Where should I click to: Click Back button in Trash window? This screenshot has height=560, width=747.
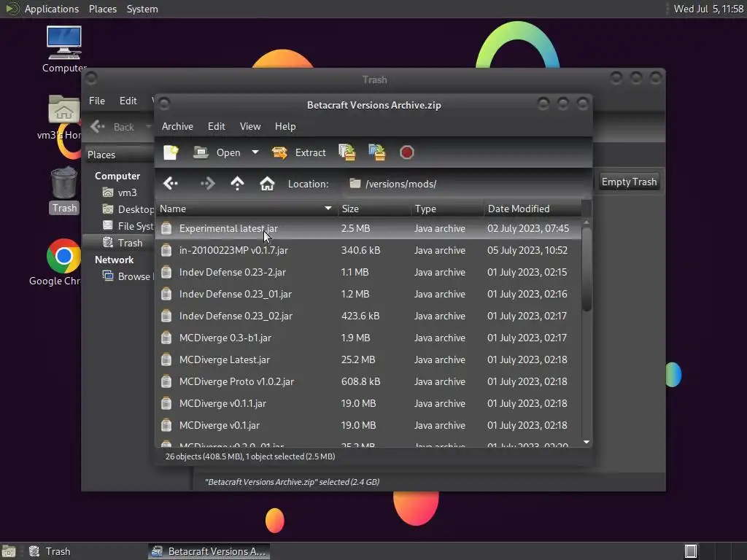click(113, 127)
